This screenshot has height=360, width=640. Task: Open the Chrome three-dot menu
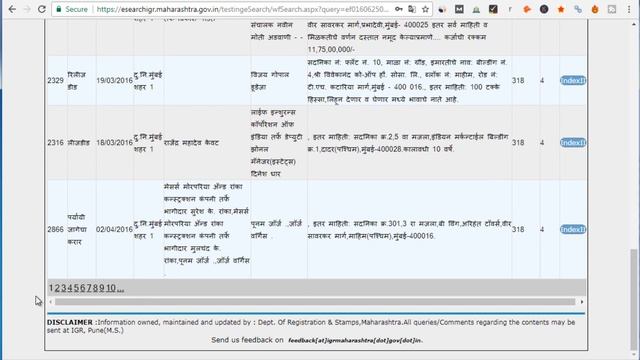point(629,9)
